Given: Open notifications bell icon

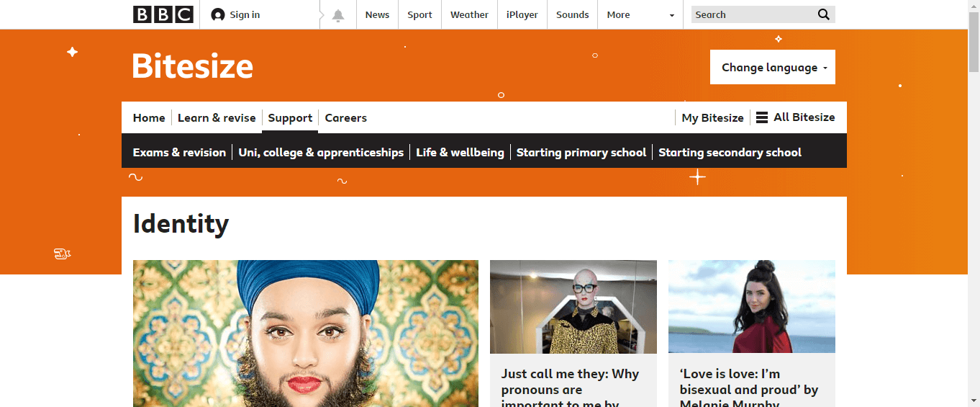Looking at the screenshot, I should [x=338, y=15].
